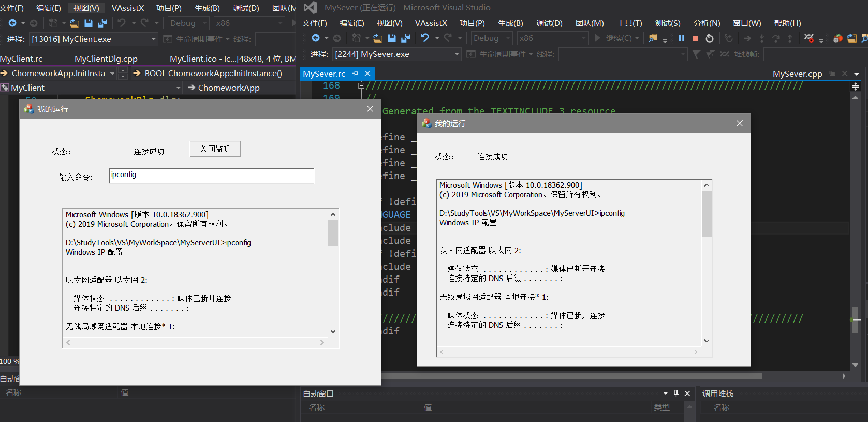Click step over icon in debug toolbar
The image size is (868, 422).
tap(776, 38)
